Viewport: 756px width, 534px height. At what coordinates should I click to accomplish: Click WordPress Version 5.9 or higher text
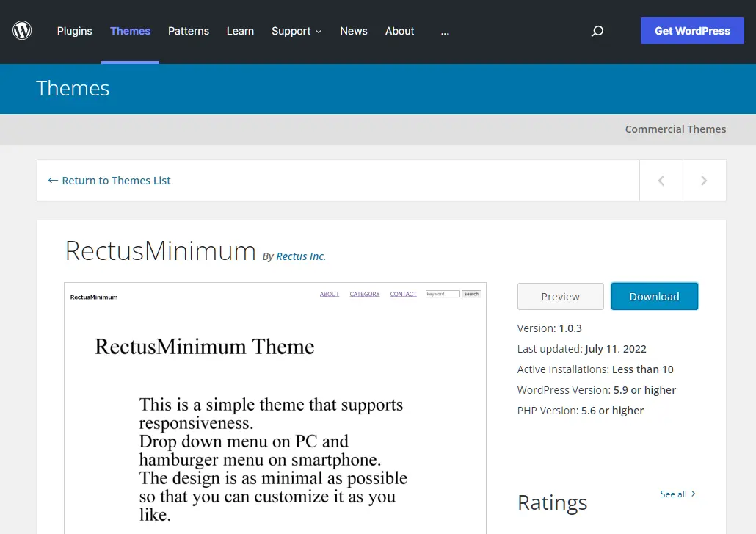click(x=597, y=390)
